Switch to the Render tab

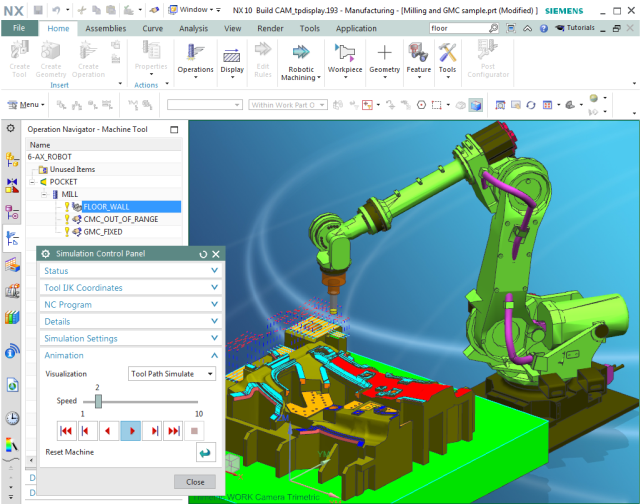270,29
